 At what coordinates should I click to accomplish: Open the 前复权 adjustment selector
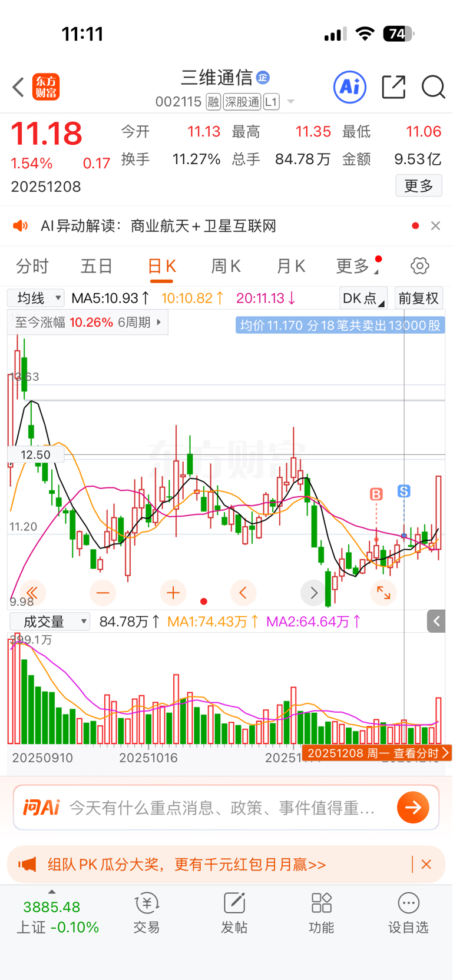pyautogui.click(x=418, y=298)
